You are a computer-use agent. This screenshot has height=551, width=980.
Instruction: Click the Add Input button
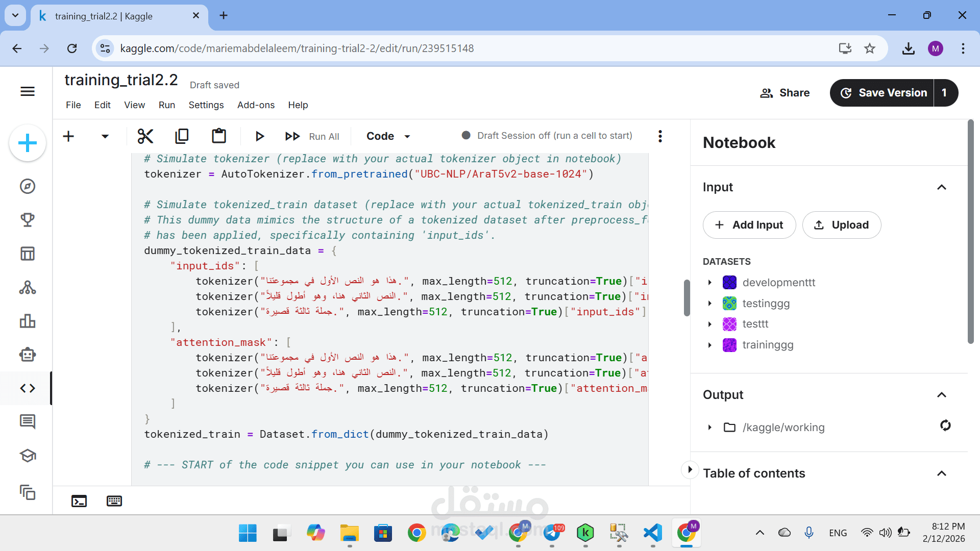[x=749, y=225]
